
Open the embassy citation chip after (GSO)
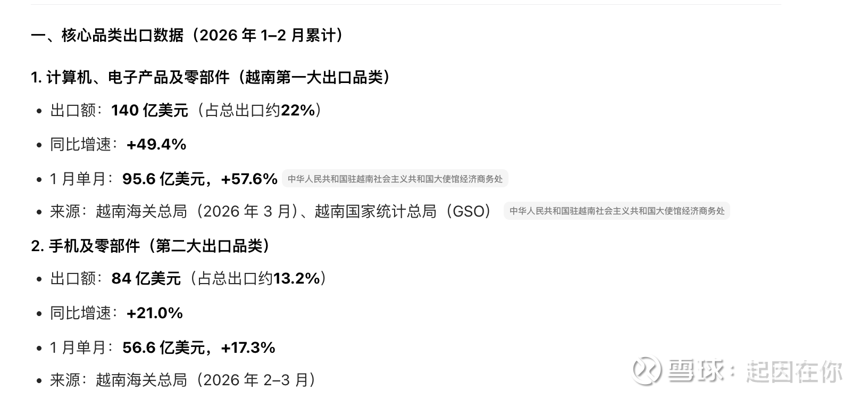(616, 211)
